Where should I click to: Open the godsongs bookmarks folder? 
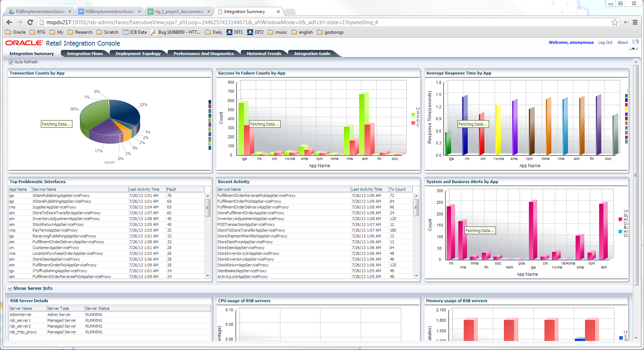point(330,32)
